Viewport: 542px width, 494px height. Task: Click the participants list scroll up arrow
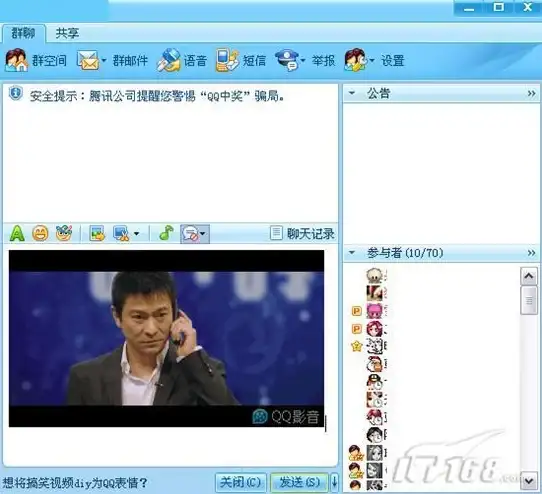point(529,276)
